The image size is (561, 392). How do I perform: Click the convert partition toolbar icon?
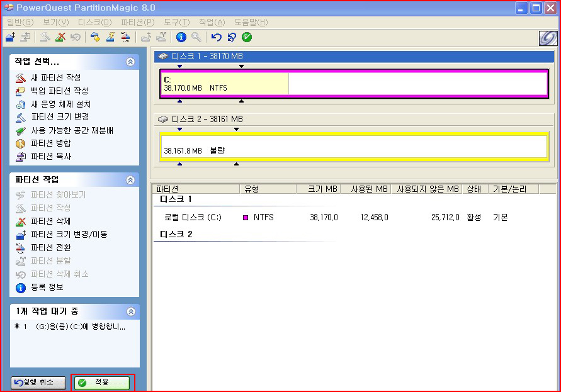125,37
